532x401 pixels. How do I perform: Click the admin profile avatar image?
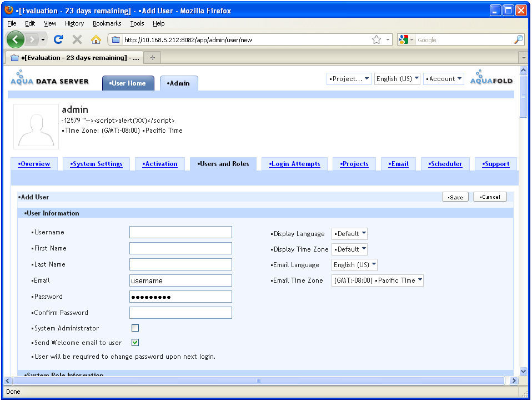pyautogui.click(x=36, y=127)
